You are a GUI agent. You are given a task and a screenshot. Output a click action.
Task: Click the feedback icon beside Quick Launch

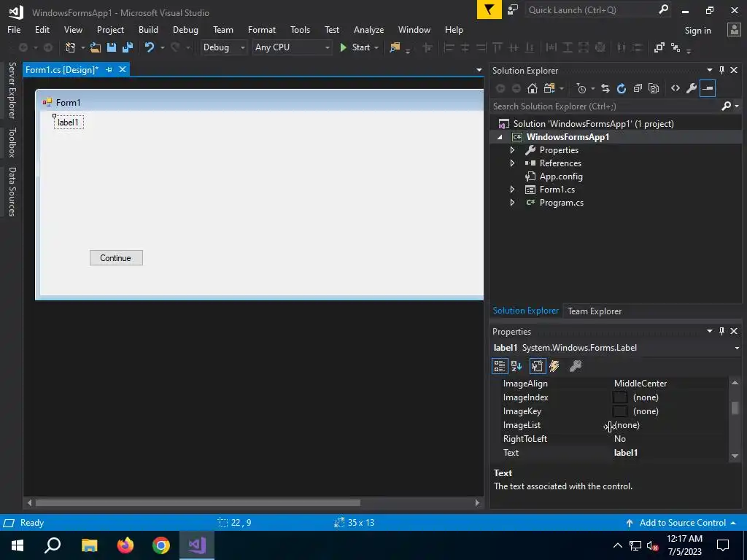tap(513, 9)
